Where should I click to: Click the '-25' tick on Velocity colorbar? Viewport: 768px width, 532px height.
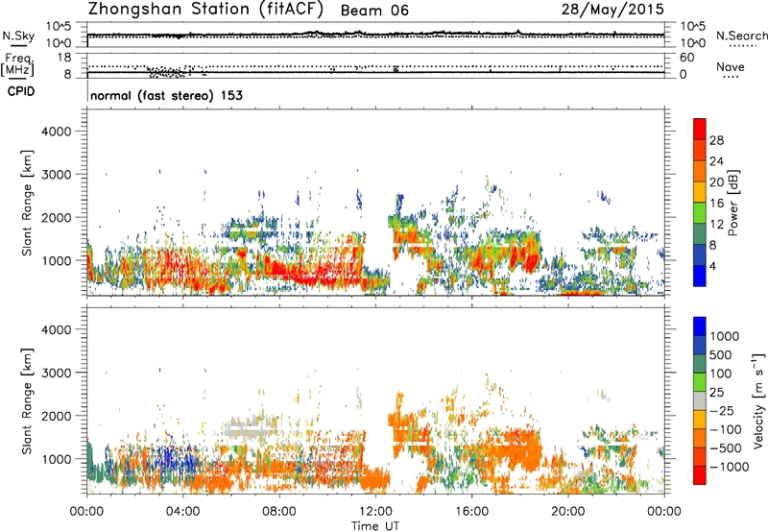point(723,410)
